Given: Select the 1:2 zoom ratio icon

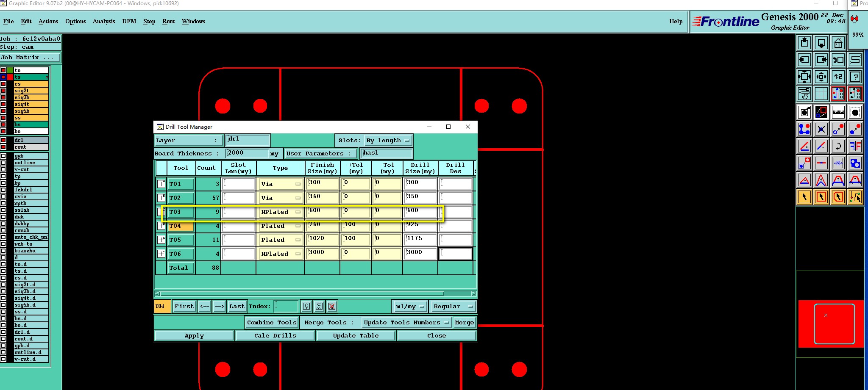Looking at the screenshot, I should (x=838, y=77).
